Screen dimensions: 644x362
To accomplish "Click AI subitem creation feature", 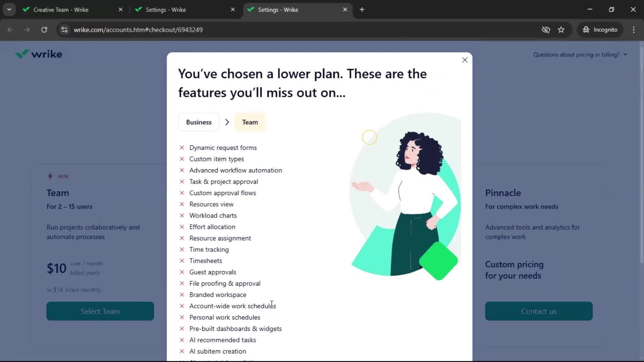I will 217,351.
